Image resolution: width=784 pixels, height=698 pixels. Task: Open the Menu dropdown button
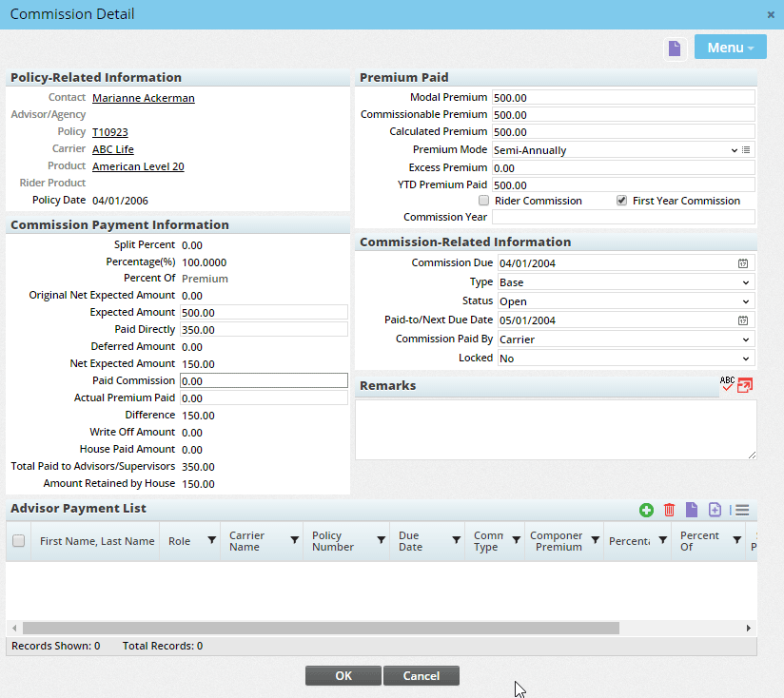pos(730,48)
